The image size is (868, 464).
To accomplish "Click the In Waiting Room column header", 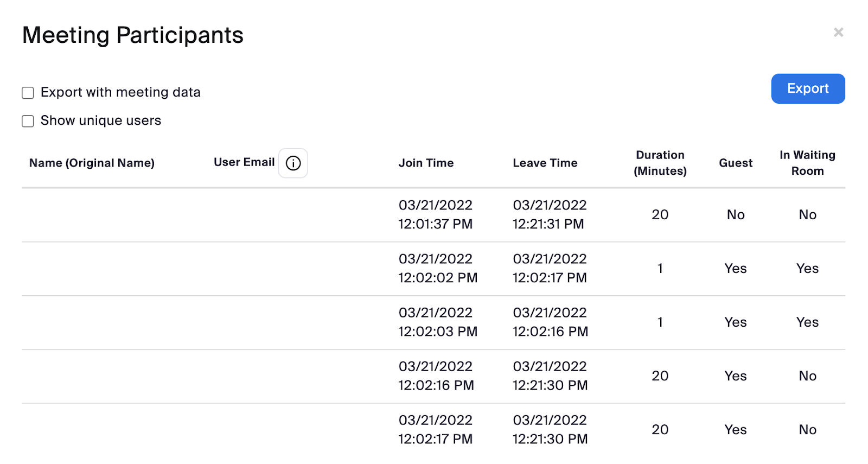I will click(x=807, y=163).
